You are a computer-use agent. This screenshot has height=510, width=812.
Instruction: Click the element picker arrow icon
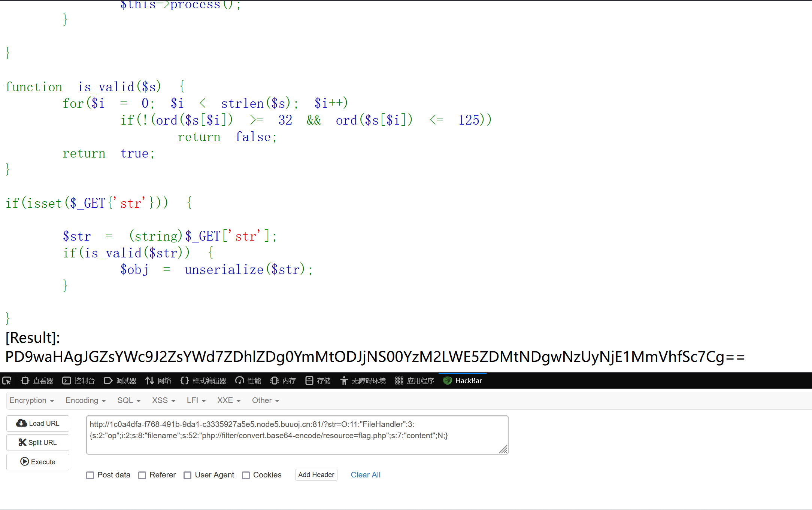(x=7, y=381)
